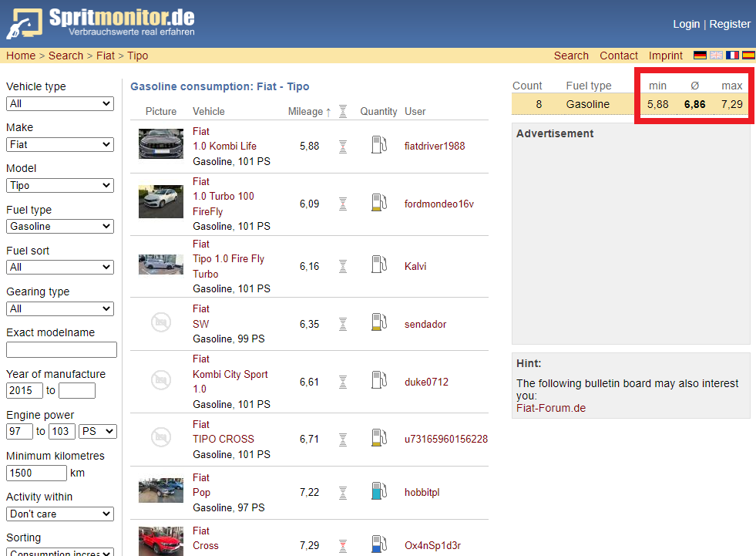Viewport: 756px width, 556px height.
Task: Click the Year of manufacture start field
Action: [x=25, y=390]
